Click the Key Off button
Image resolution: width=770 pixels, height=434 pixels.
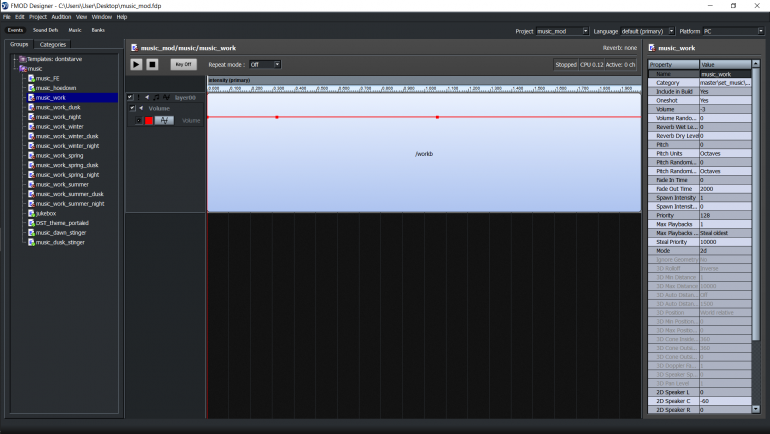(x=181, y=64)
